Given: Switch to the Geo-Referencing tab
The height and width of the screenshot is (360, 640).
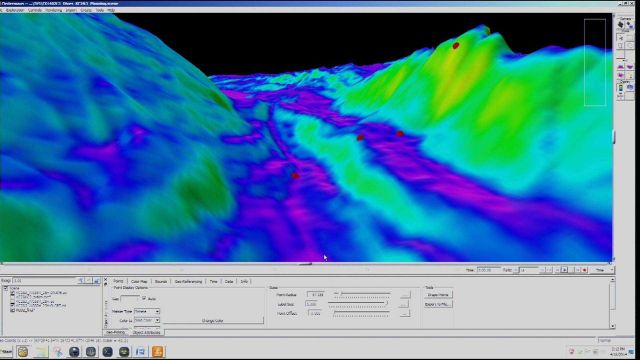Looking at the screenshot, I should pos(188,281).
